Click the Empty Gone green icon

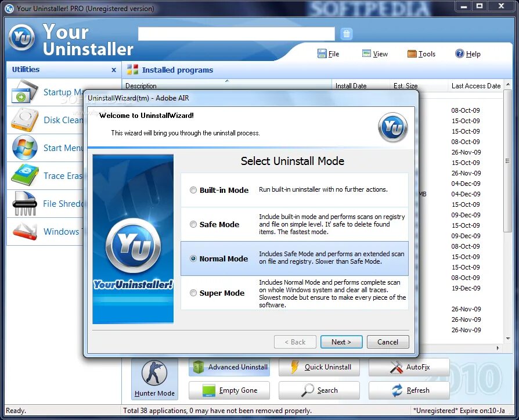[x=209, y=390]
